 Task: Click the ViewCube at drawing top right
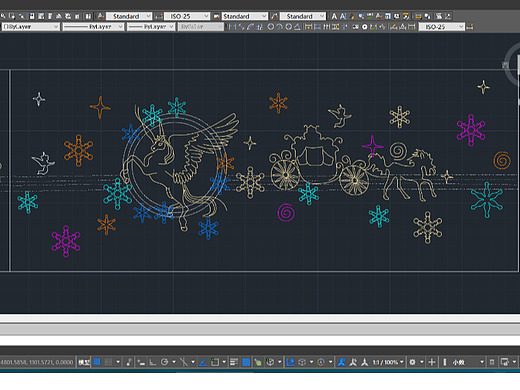512,65
